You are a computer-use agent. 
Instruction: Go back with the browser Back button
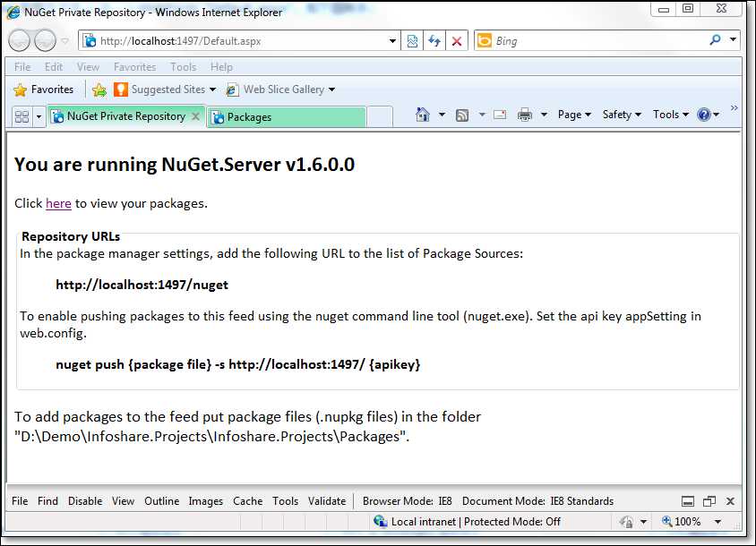click(x=20, y=40)
